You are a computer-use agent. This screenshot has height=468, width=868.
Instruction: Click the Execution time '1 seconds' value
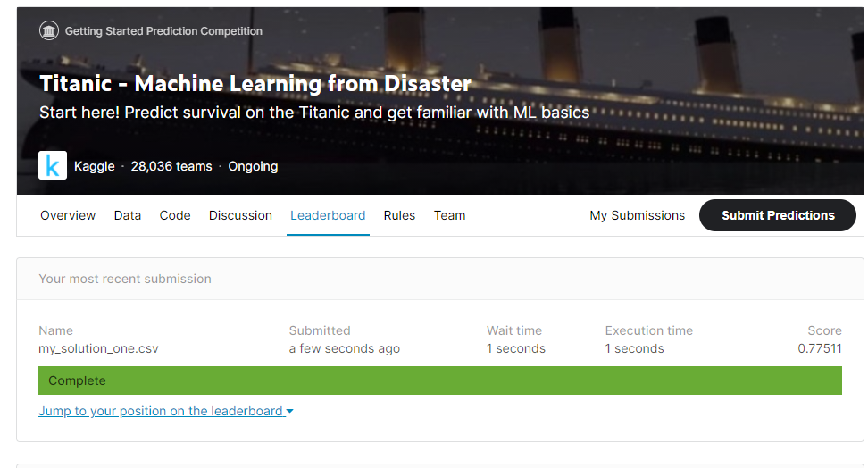634,348
